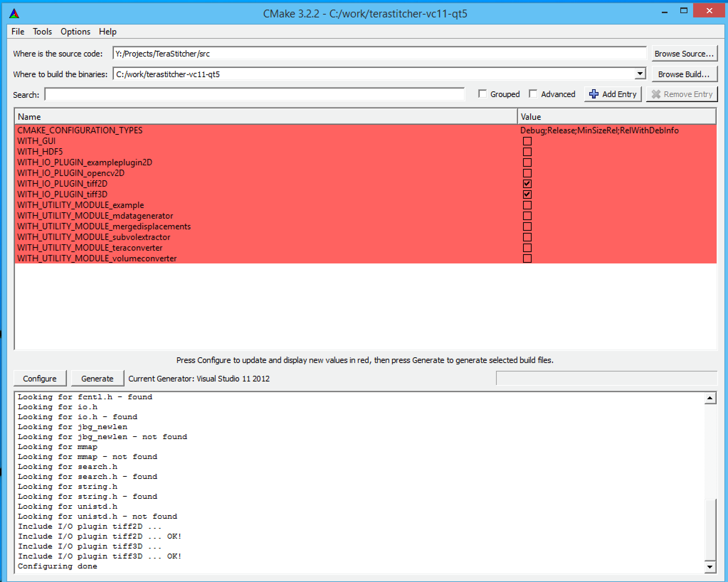Open the Options menu
Image resolution: width=728 pixels, height=582 pixels.
(x=75, y=32)
